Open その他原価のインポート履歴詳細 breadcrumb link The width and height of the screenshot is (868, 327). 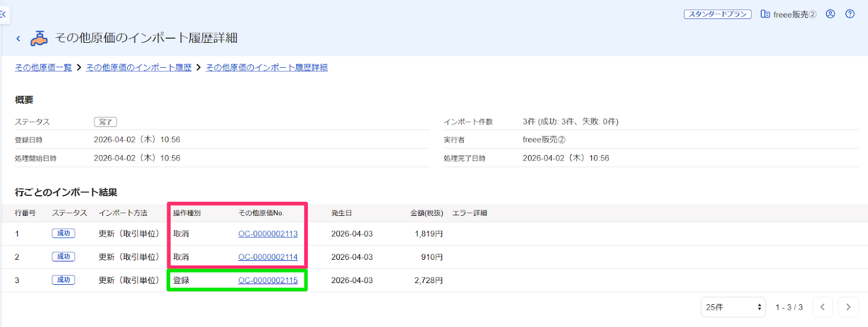[x=266, y=67]
